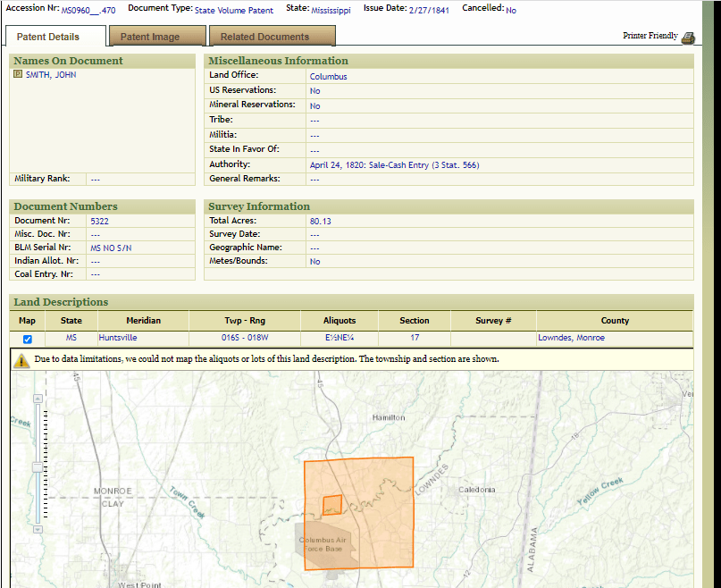The image size is (721, 588).
Task: Uncheck the Map checkbox for MS row
Action: tap(27, 339)
